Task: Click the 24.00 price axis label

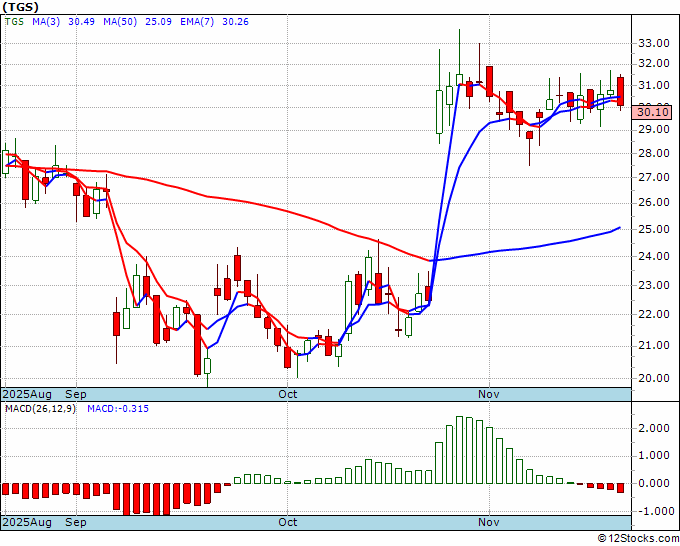Action: click(653, 256)
